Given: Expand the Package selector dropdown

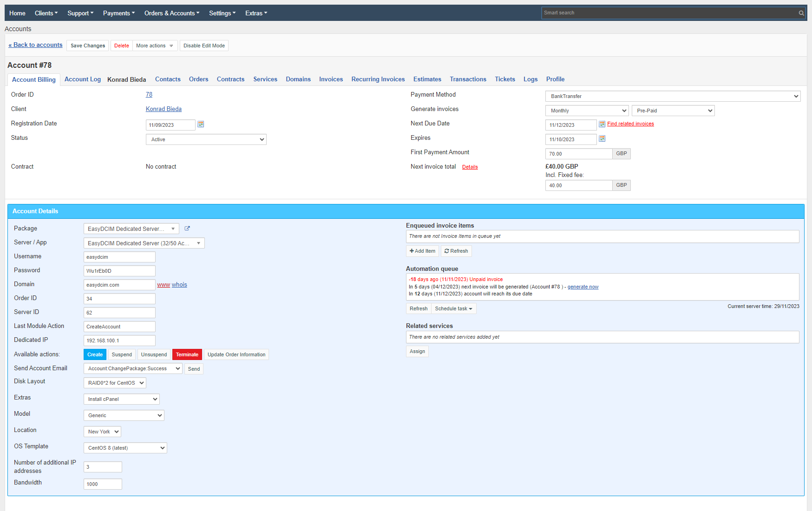Looking at the screenshot, I should point(131,229).
